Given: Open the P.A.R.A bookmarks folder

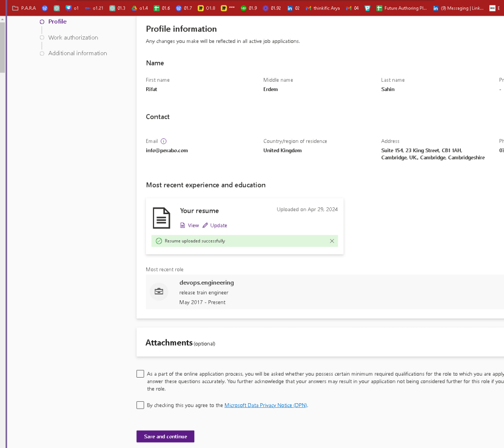Looking at the screenshot, I should pyautogui.click(x=24, y=8).
